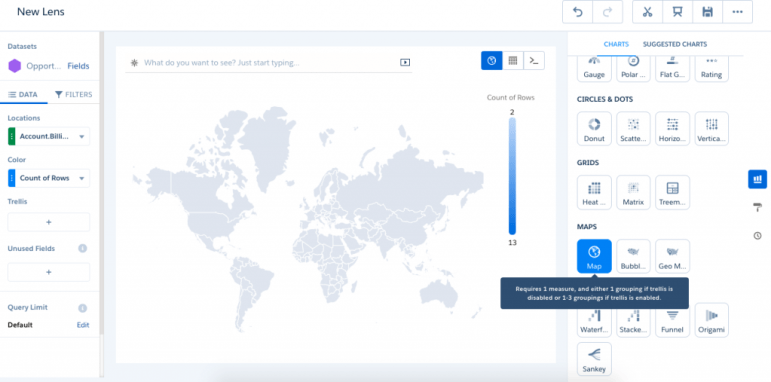
Task: Select the Gauge chart type
Action: [x=594, y=68]
